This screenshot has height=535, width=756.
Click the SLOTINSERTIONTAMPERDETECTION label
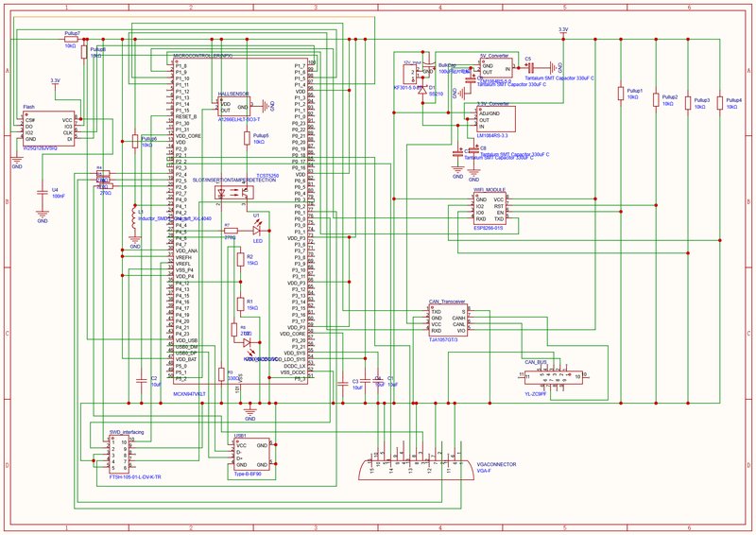(x=234, y=180)
